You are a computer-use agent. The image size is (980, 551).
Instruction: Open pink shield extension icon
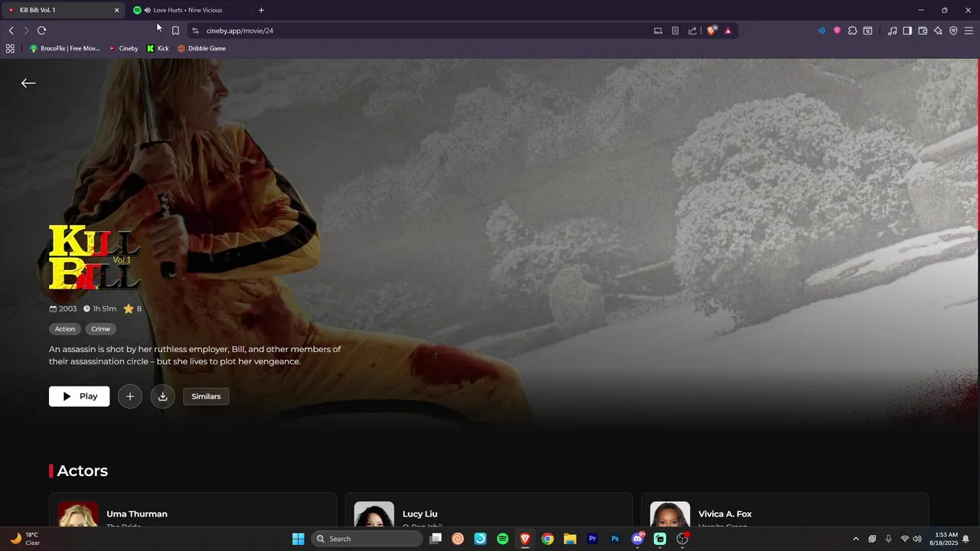coord(837,31)
